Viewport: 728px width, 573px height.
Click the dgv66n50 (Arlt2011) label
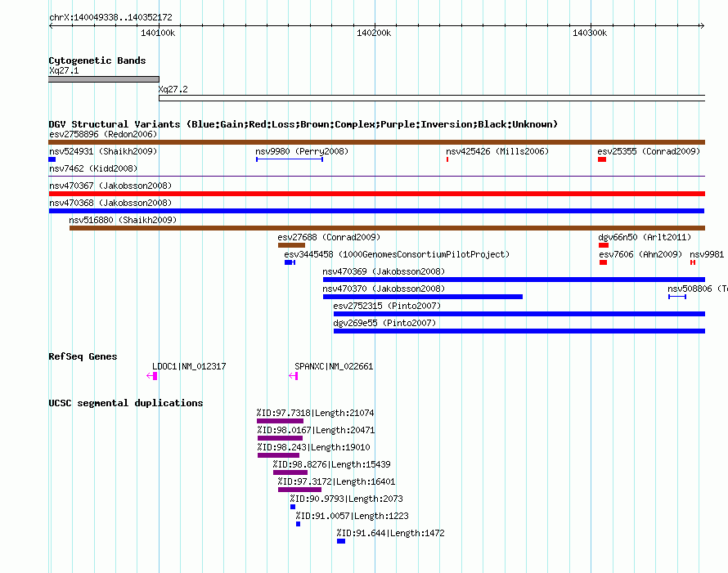pos(645,238)
